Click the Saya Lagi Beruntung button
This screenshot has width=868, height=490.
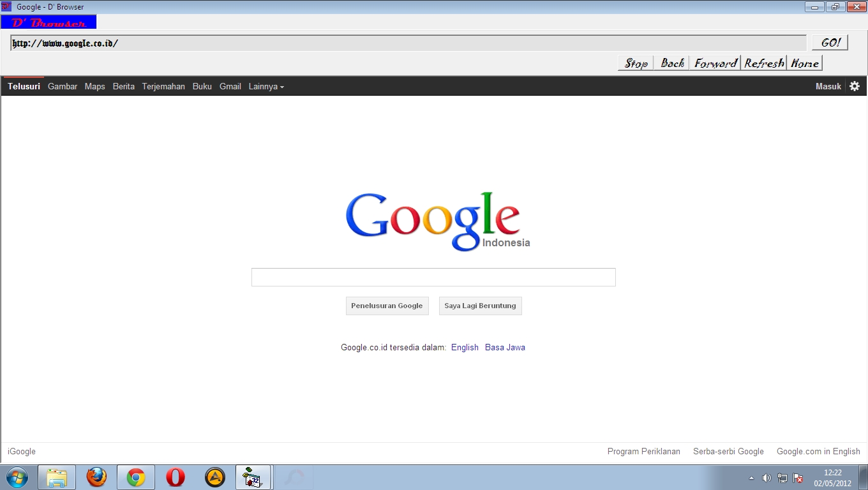point(480,306)
